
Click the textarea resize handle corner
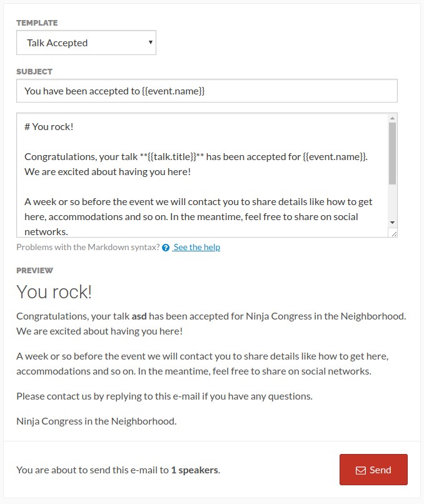point(394,234)
